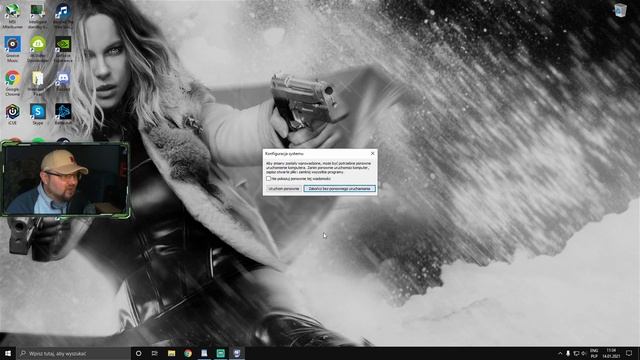640x360 pixels.
Task: Open the Total Commander-style file shortcut
Action: point(38,83)
